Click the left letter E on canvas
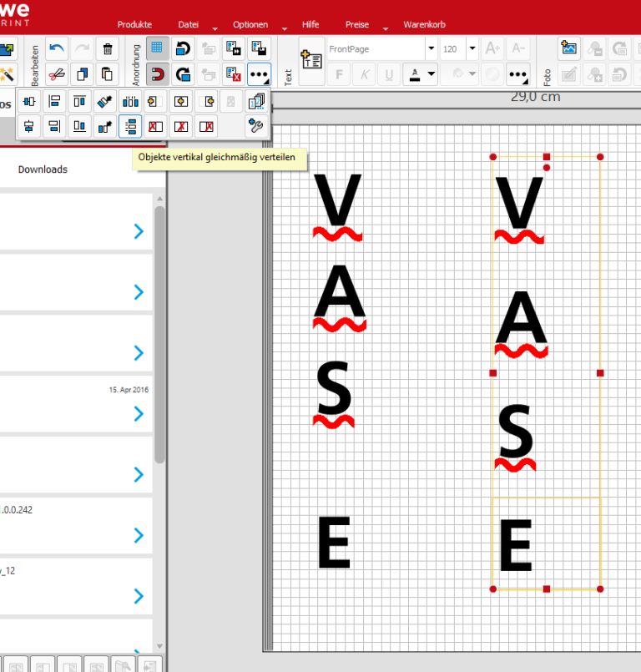The width and height of the screenshot is (641, 672). (x=333, y=543)
